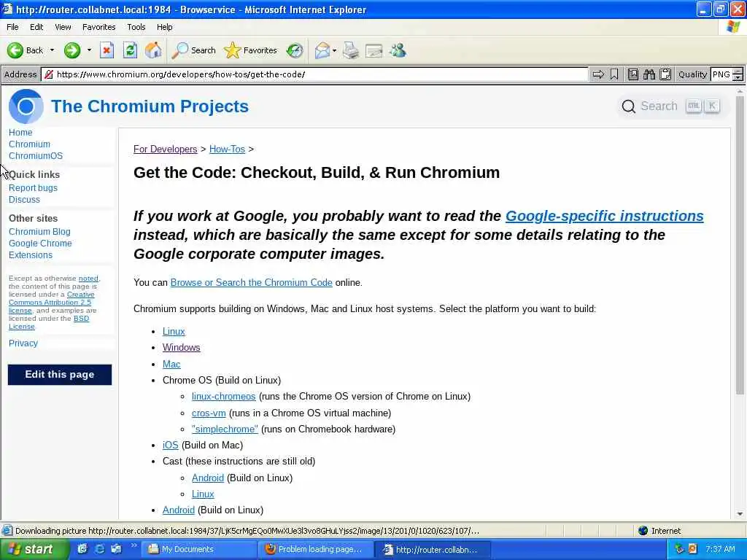This screenshot has height=560, width=747.
Task: Open the Google Chrome Extensions link
Action: (40, 249)
